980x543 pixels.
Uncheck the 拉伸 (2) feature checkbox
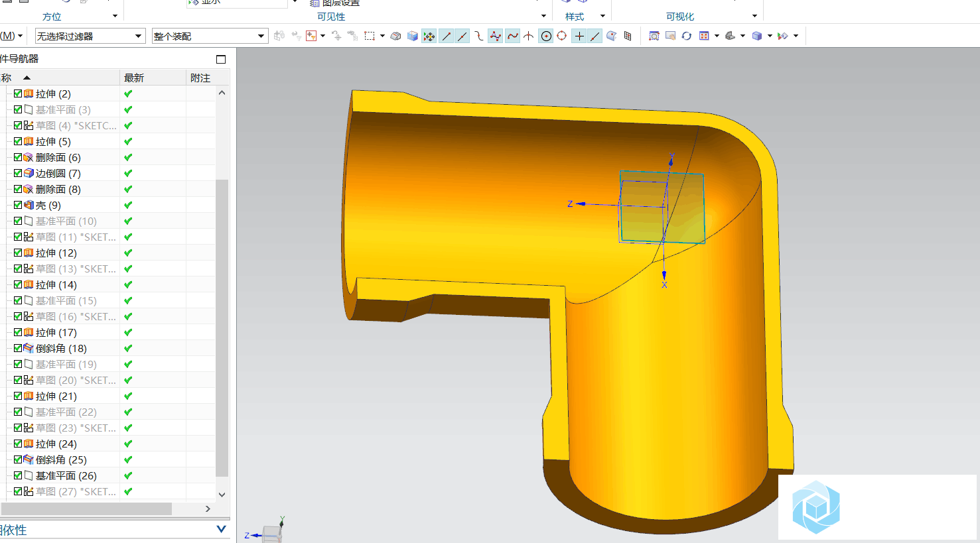(18, 93)
